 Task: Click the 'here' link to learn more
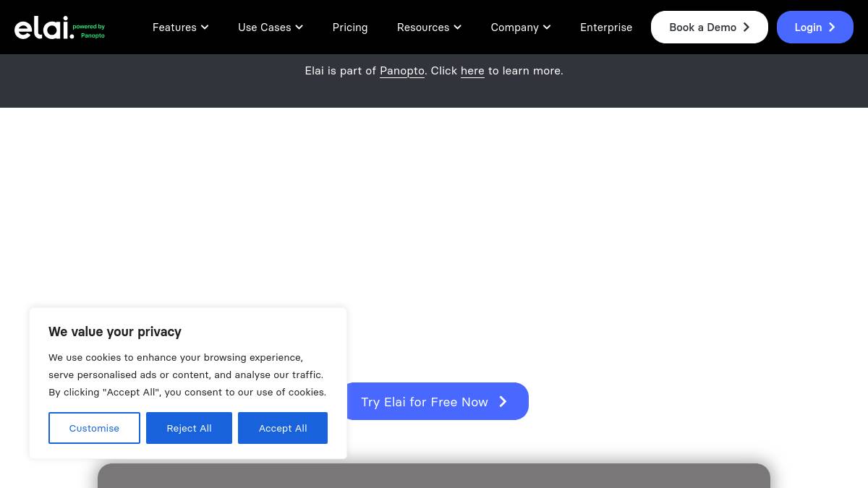click(472, 71)
